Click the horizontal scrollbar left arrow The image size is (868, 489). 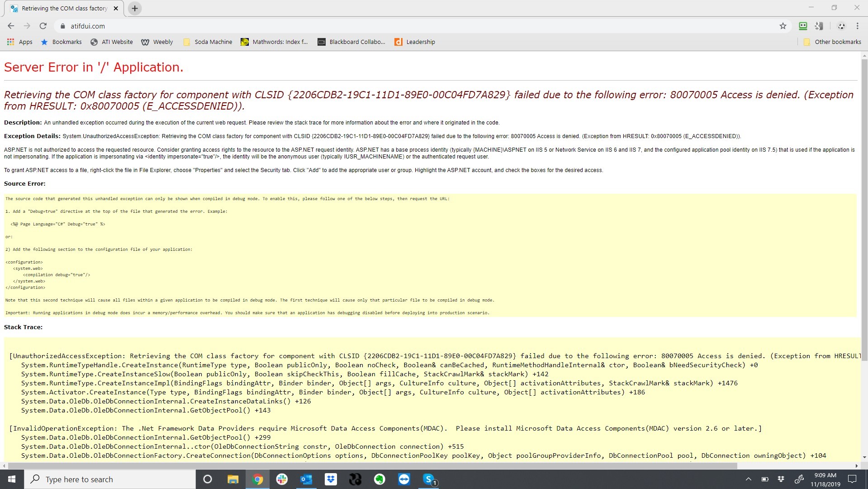[4, 465]
